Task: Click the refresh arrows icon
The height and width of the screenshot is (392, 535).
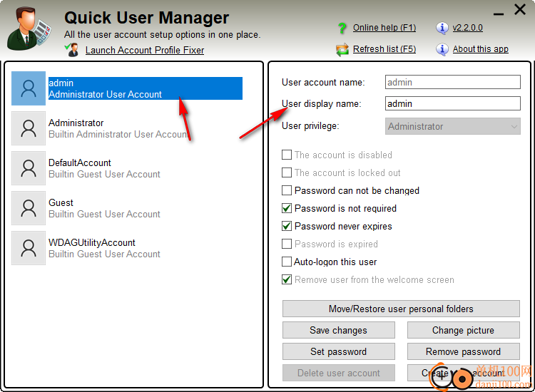Action: pos(342,50)
